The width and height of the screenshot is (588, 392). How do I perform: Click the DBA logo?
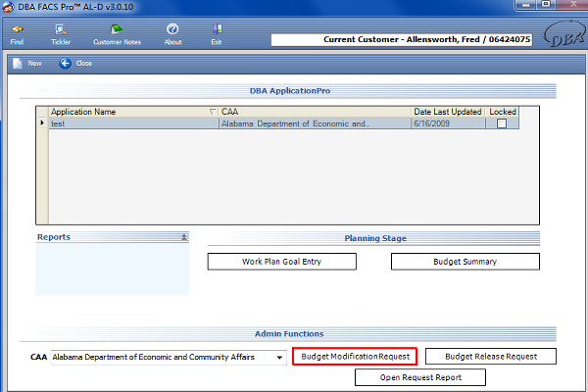tap(564, 34)
